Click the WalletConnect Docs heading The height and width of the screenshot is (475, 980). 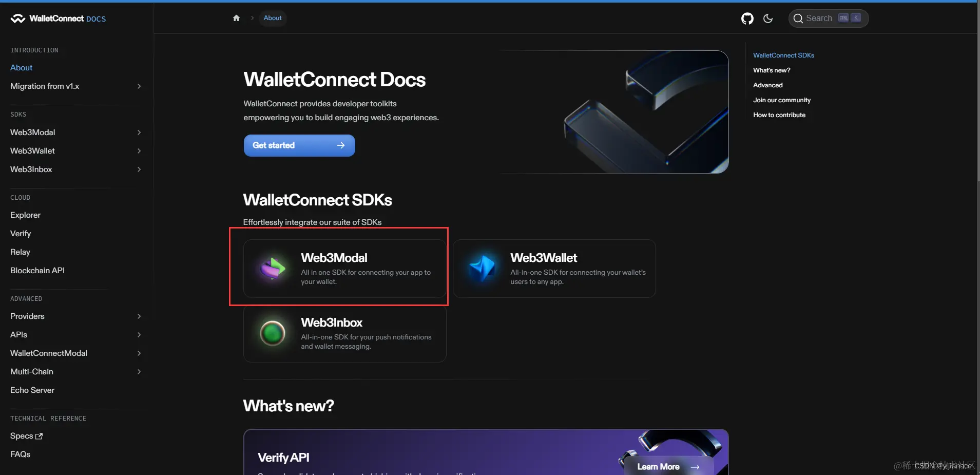335,80
